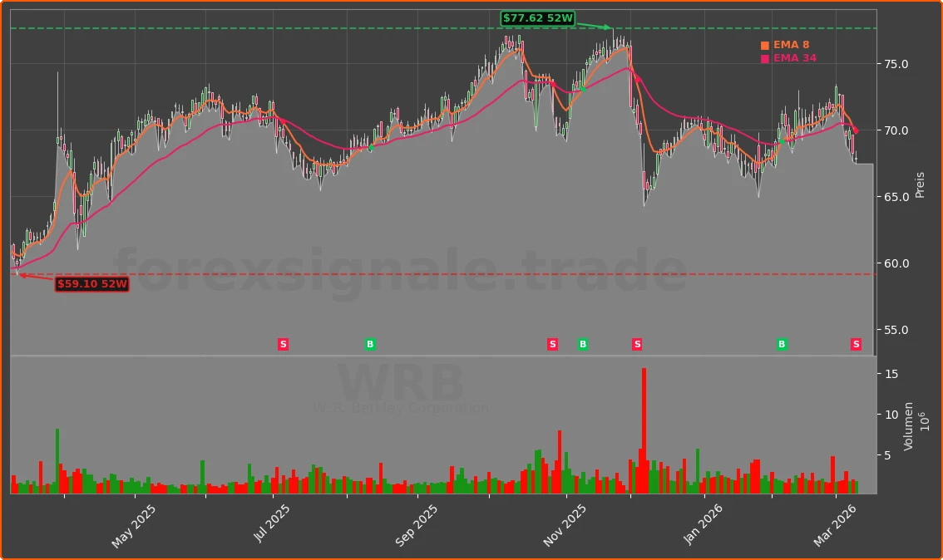Click the B signal marker near Nov 2025

583,343
